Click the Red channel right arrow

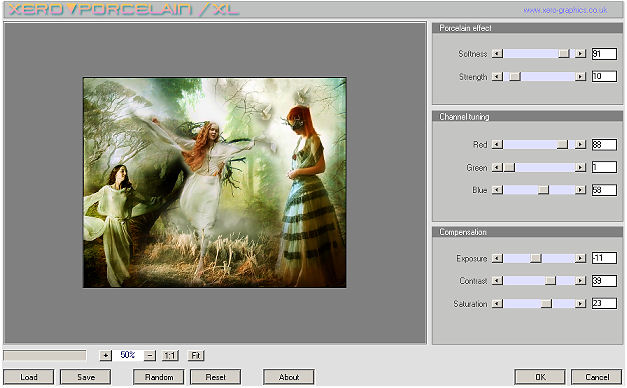pyautogui.click(x=580, y=144)
